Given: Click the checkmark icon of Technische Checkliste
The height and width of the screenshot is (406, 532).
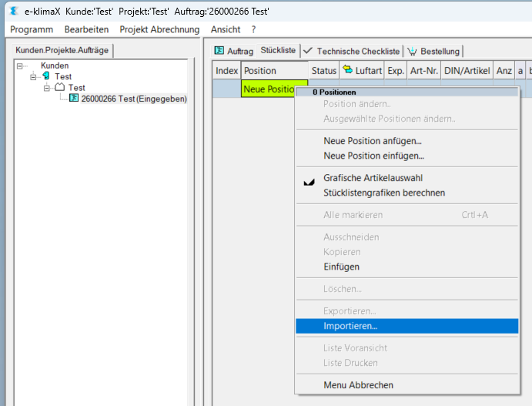Looking at the screenshot, I should [308, 51].
